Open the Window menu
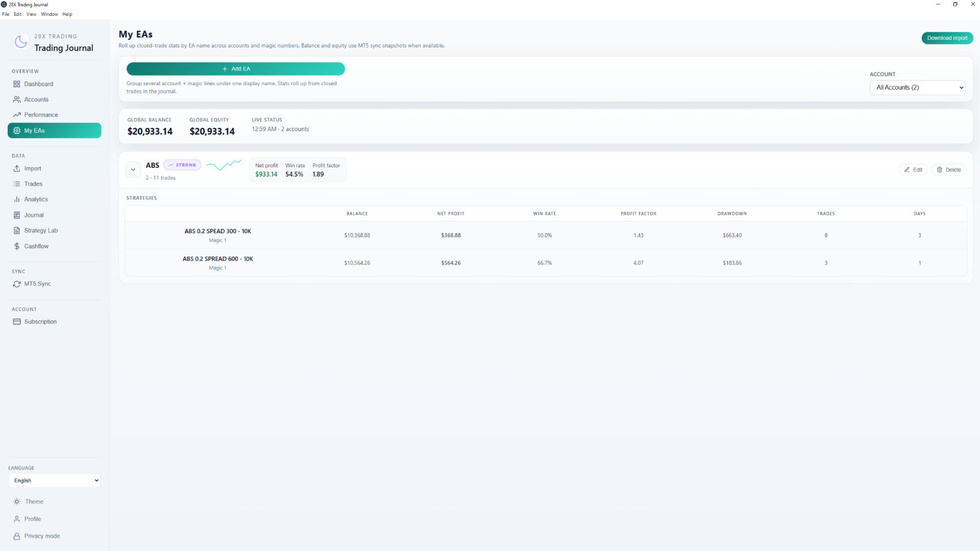The image size is (980, 551). pyautogui.click(x=50, y=14)
